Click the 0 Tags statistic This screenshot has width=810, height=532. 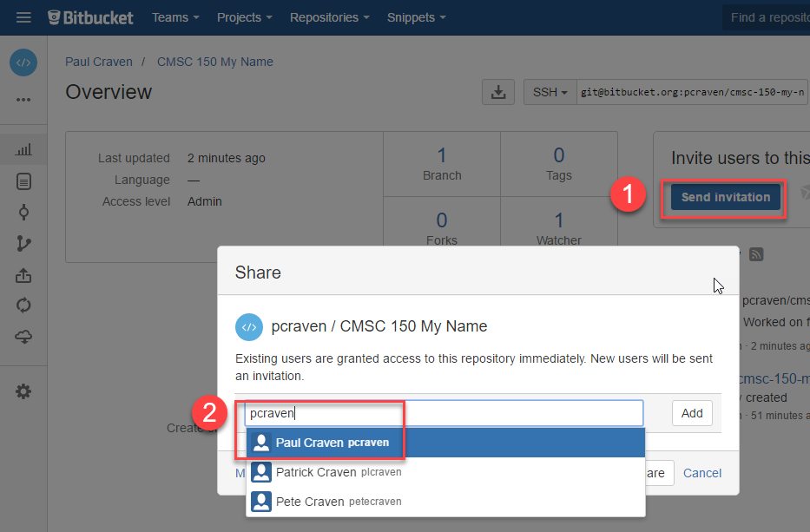pyautogui.click(x=559, y=164)
